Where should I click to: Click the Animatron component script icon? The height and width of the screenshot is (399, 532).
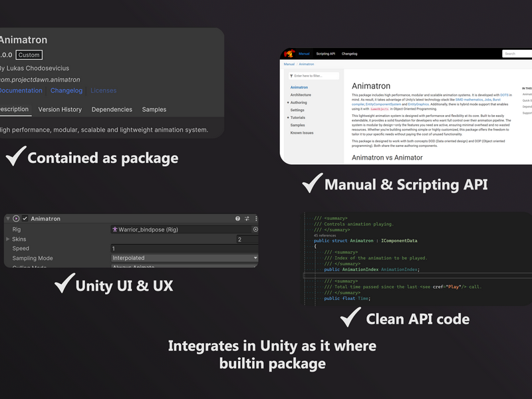[x=16, y=219]
